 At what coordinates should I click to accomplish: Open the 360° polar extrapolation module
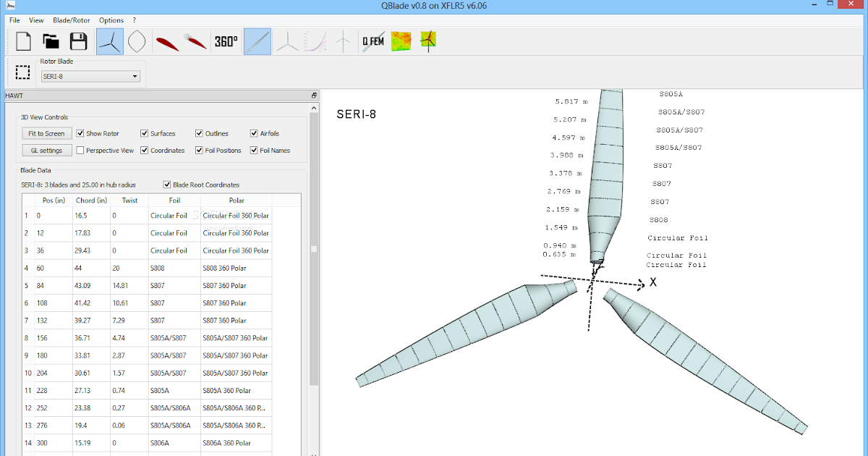click(226, 42)
